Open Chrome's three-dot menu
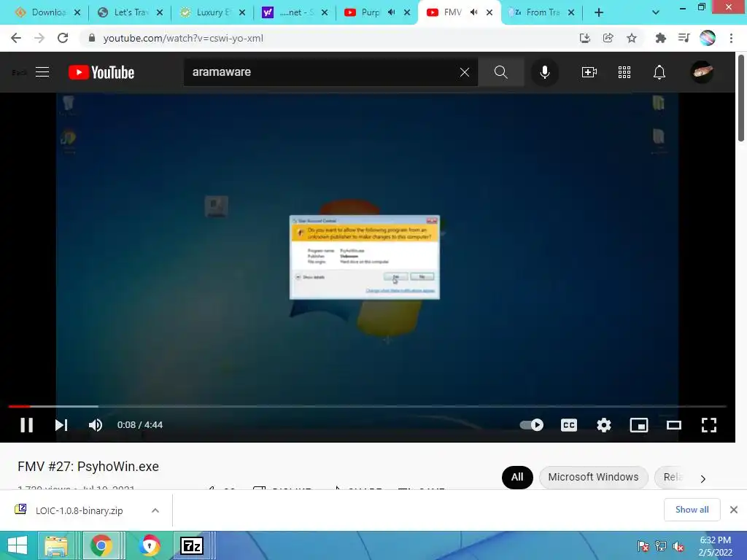This screenshot has height=560, width=747. 731,38
